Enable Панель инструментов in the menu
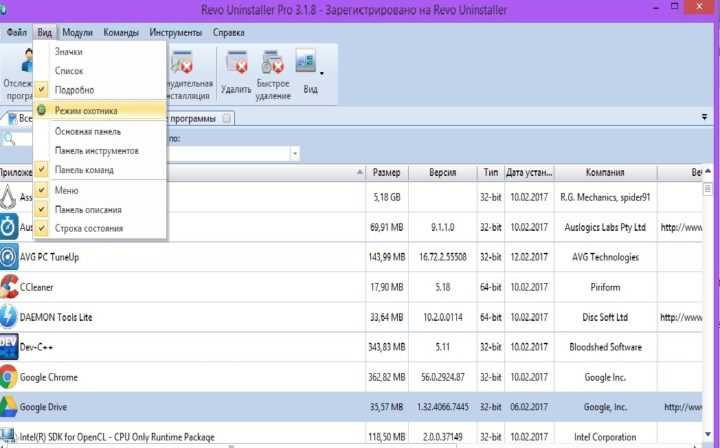 coord(100,151)
